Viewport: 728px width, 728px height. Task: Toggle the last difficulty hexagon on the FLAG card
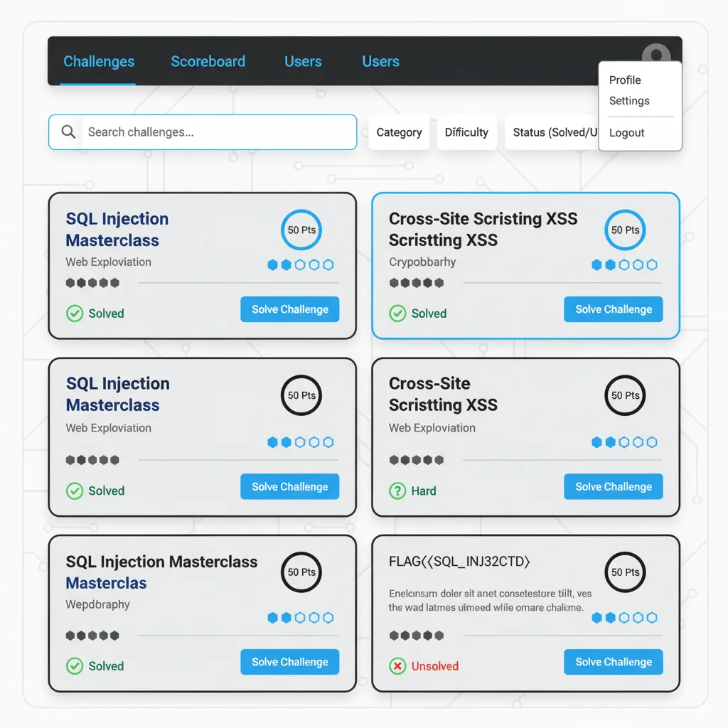pos(652,617)
